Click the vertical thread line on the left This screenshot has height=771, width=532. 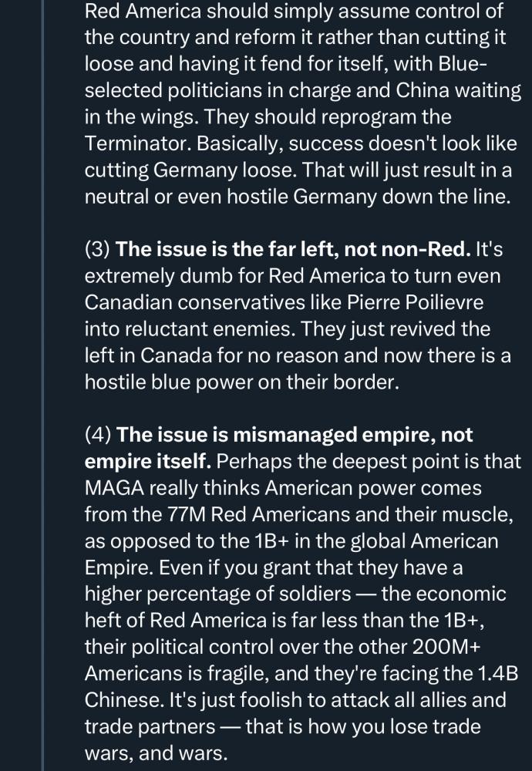coord(42,385)
